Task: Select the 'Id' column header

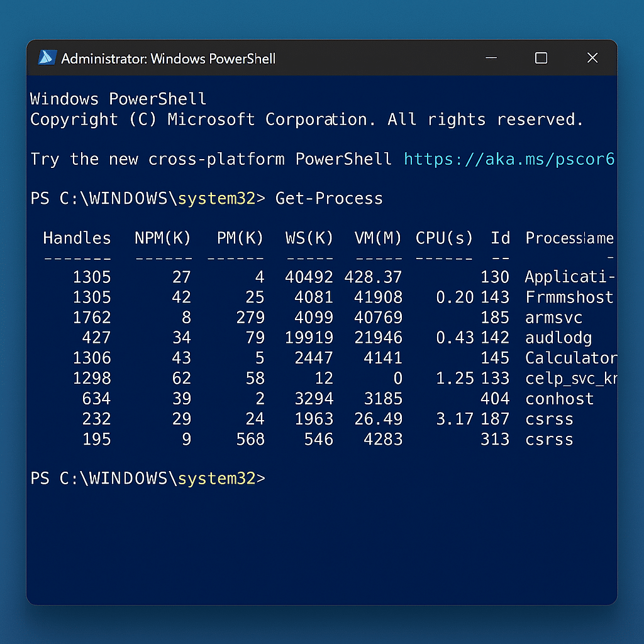Action: click(500, 238)
